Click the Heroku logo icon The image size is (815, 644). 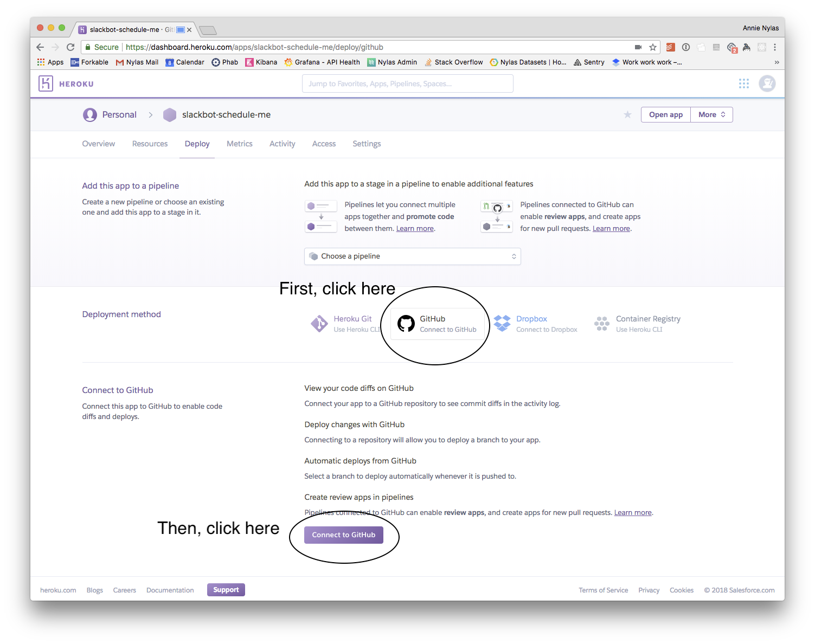tap(46, 83)
